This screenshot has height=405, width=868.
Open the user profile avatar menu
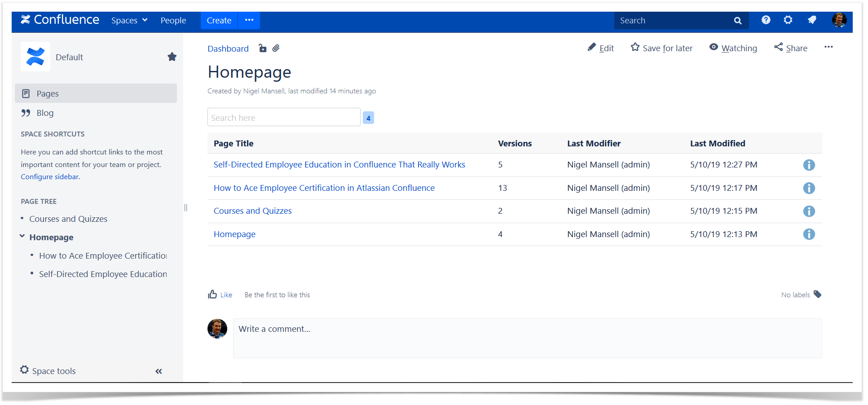point(839,20)
